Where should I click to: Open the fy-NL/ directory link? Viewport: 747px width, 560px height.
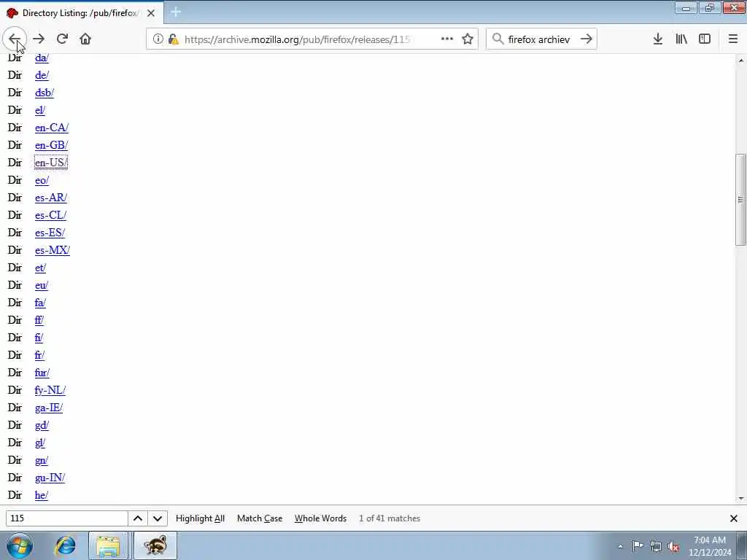(x=50, y=391)
